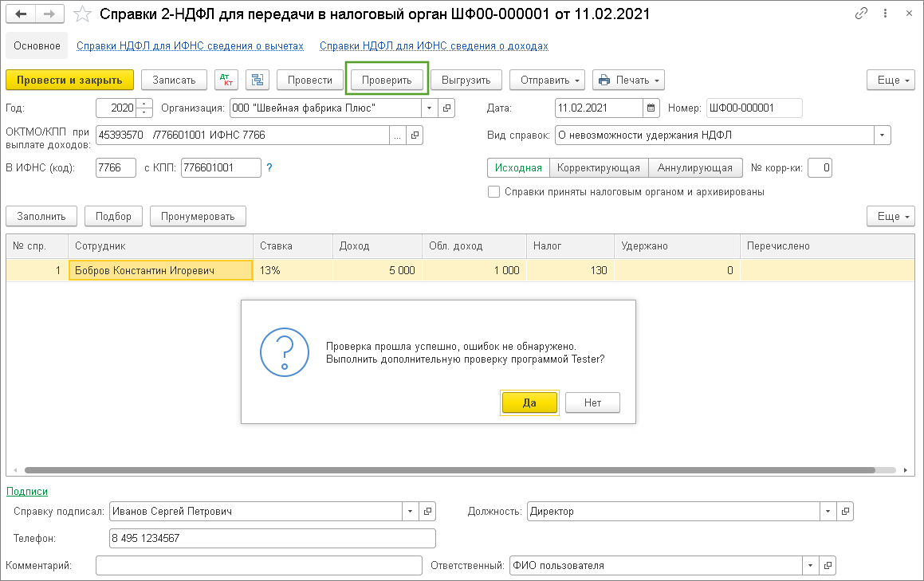Expand Должность dropdown list
This screenshot has height=581, width=924.
click(828, 511)
